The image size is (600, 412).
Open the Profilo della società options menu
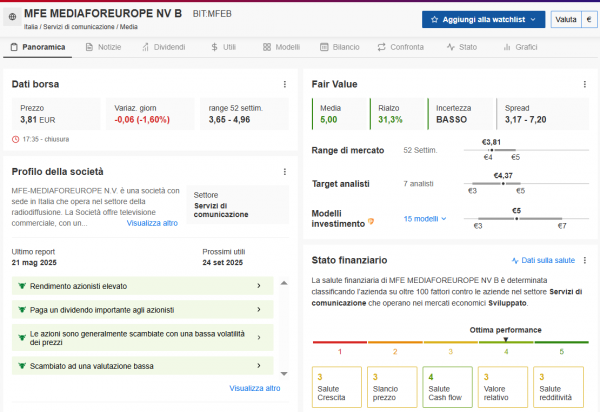[x=285, y=172]
